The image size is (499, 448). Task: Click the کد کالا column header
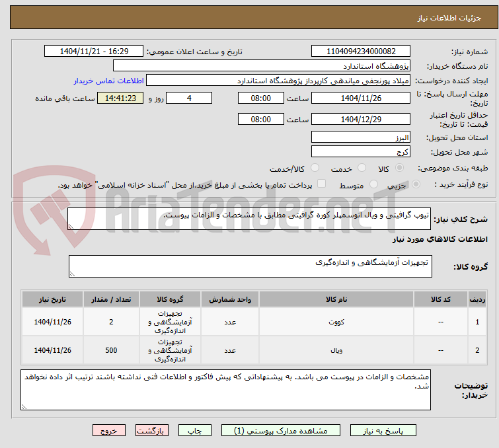click(441, 299)
